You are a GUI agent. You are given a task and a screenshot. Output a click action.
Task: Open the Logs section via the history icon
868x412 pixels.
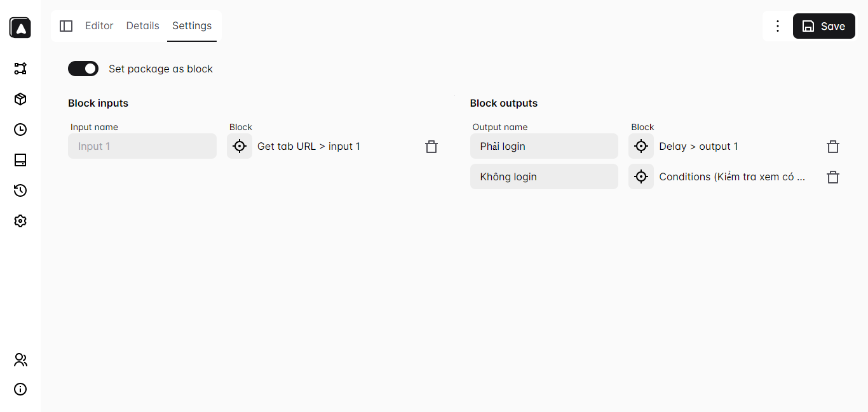(20, 190)
